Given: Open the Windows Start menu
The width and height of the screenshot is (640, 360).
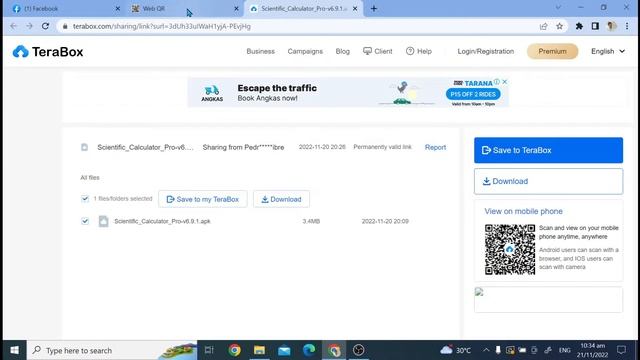Looking at the screenshot, I should tap(14, 350).
